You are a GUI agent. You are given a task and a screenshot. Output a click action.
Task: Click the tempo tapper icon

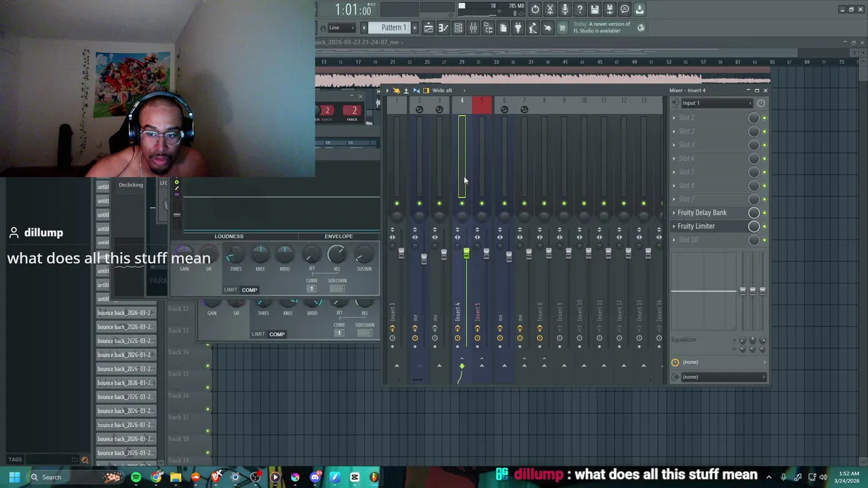coord(532,28)
